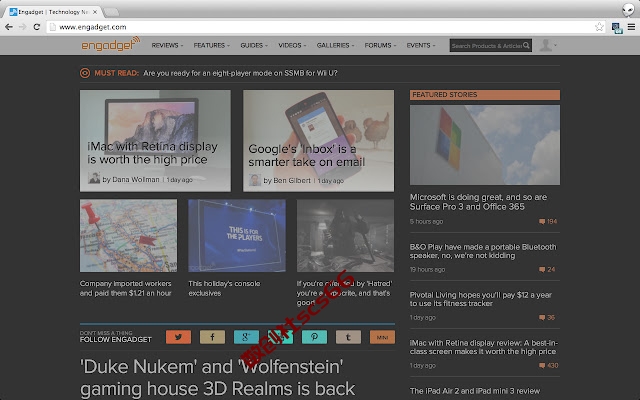
Task: Click Dana Wollman's author avatar
Action: pos(94,178)
